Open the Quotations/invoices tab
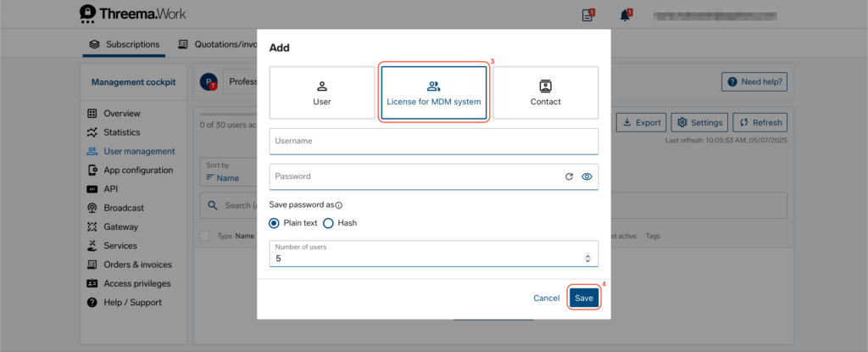868x352 pixels. [x=218, y=44]
